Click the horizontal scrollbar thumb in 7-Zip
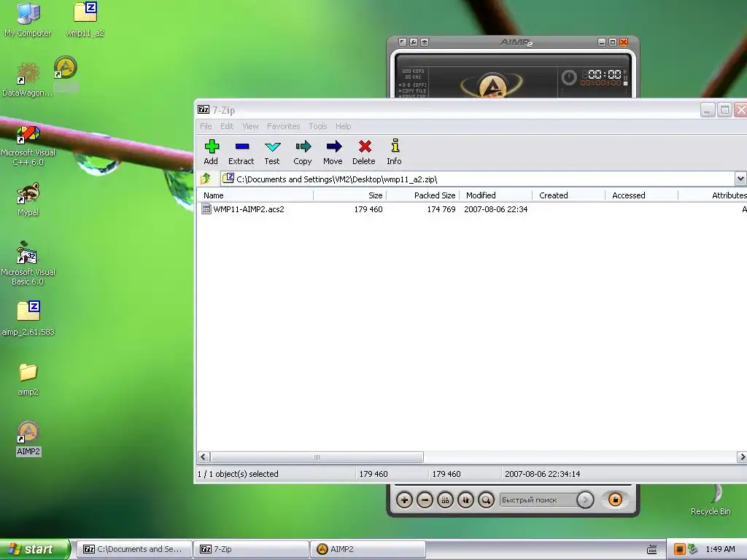This screenshot has height=560, width=747. pos(317,457)
